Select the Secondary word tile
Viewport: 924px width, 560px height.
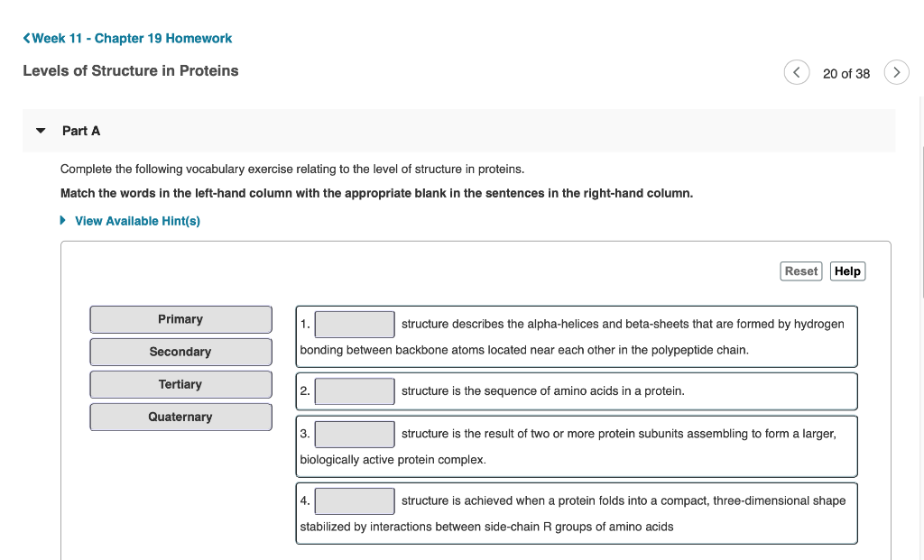tap(180, 352)
